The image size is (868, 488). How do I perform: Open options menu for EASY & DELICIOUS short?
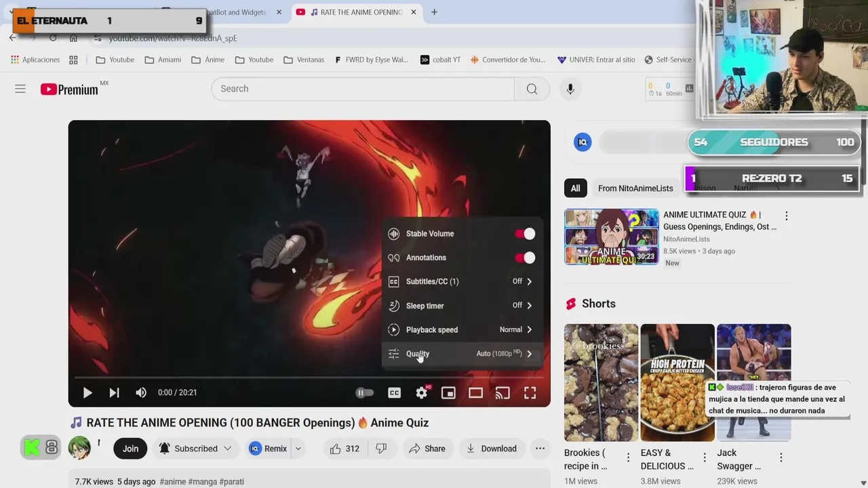pos(705,458)
